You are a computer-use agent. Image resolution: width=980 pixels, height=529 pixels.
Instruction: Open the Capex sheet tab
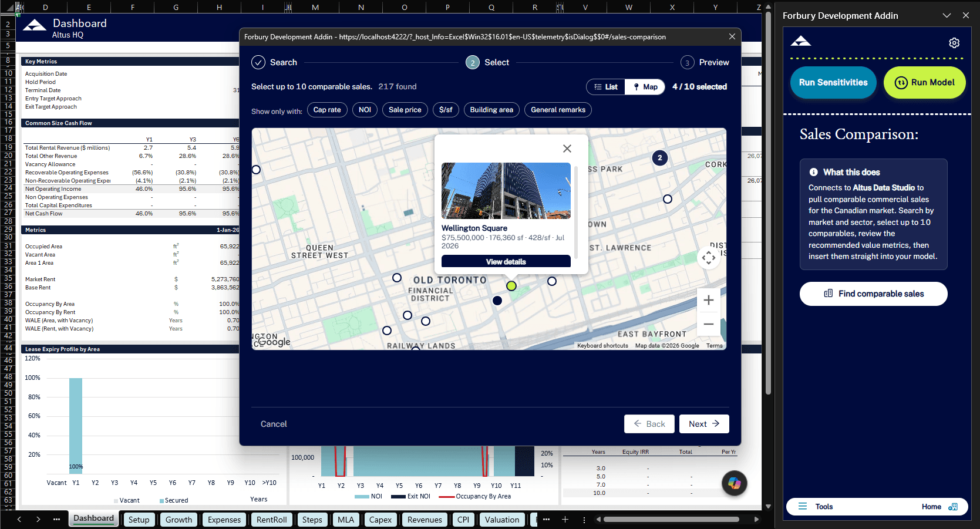click(380, 520)
